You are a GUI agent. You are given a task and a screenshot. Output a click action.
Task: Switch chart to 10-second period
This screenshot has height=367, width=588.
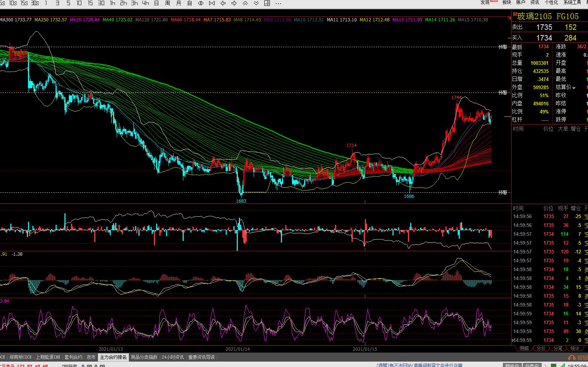[13, 3]
